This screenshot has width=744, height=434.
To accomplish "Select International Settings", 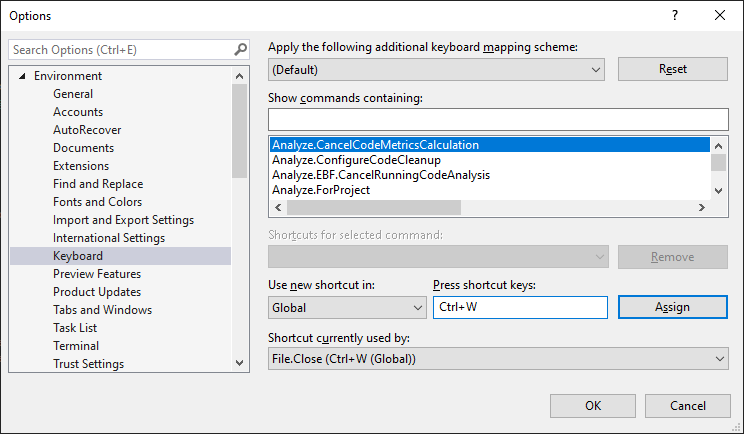I will point(109,238).
